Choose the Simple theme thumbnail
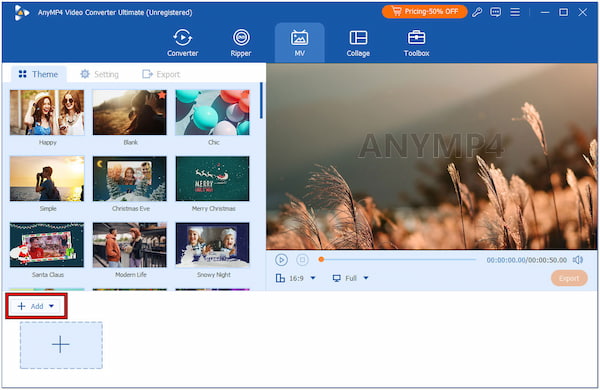This screenshot has height=390, width=600. click(x=47, y=179)
